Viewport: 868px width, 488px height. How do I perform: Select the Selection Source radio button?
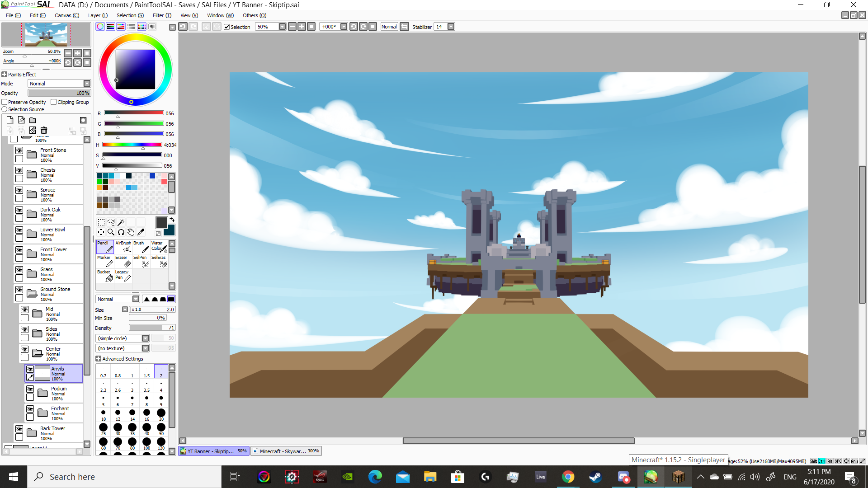click(x=5, y=109)
